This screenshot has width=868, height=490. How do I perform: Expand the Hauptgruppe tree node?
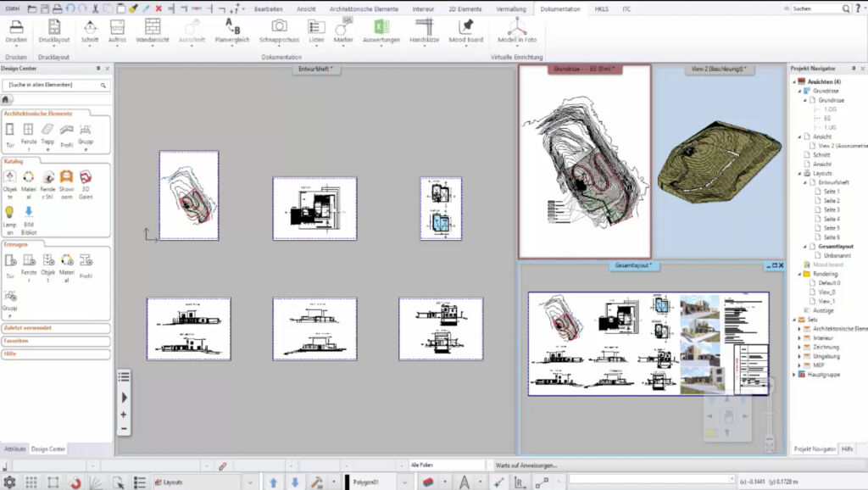click(x=793, y=375)
